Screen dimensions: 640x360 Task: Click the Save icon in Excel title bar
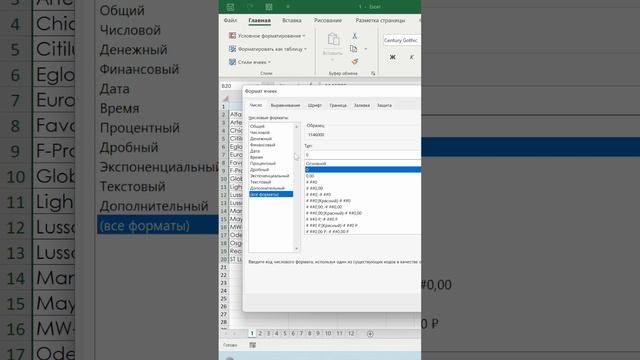pyautogui.click(x=231, y=7)
